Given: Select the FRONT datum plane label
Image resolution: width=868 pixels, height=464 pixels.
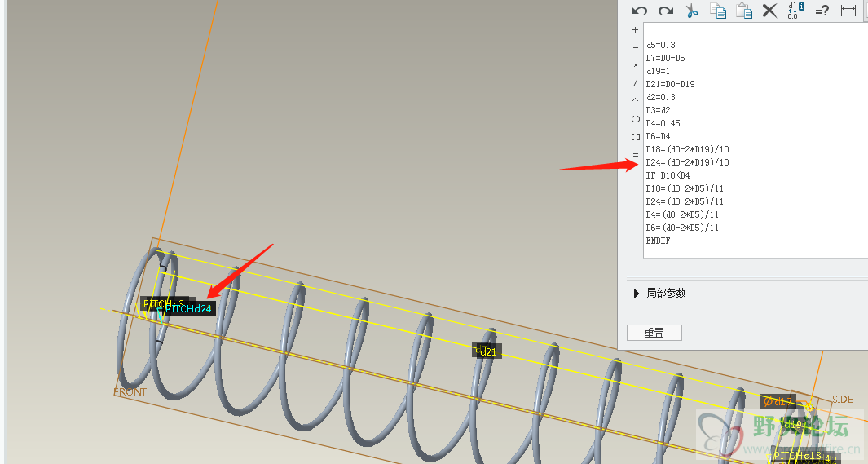Looking at the screenshot, I should click(x=130, y=391).
